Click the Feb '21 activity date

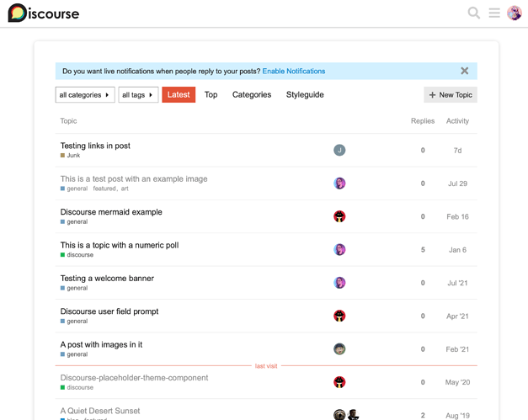(x=457, y=349)
